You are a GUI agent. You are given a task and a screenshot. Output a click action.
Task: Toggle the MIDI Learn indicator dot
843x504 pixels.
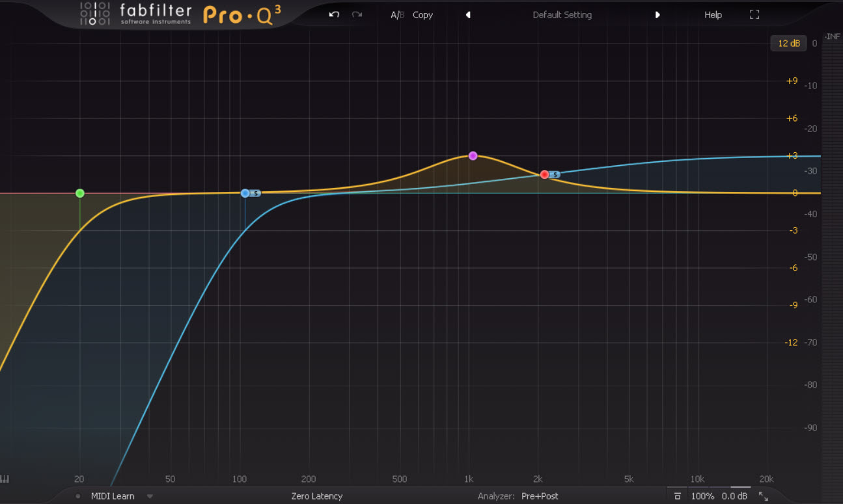click(78, 496)
